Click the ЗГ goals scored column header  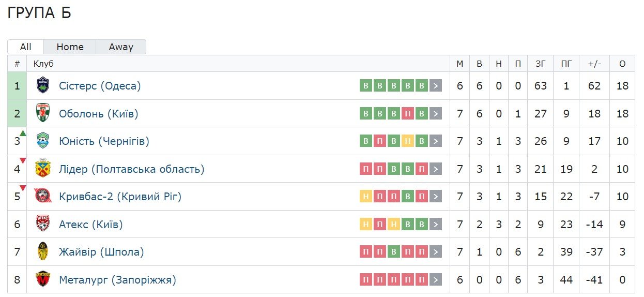540,64
